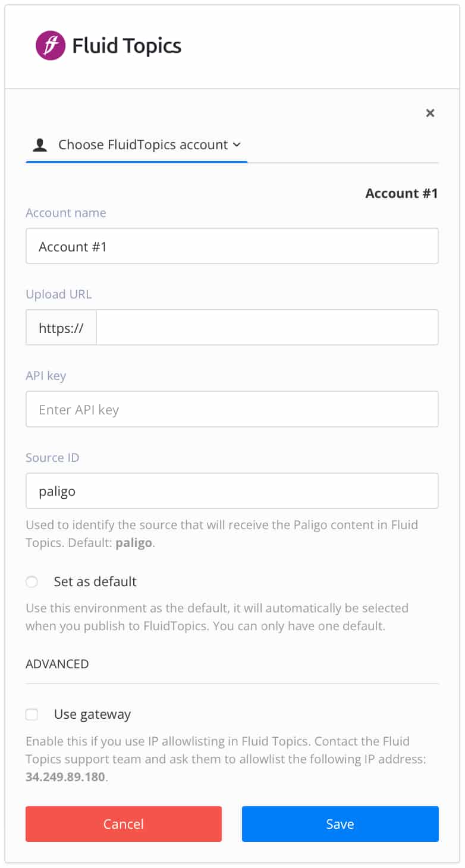Click the Upload URL input field

click(266, 327)
